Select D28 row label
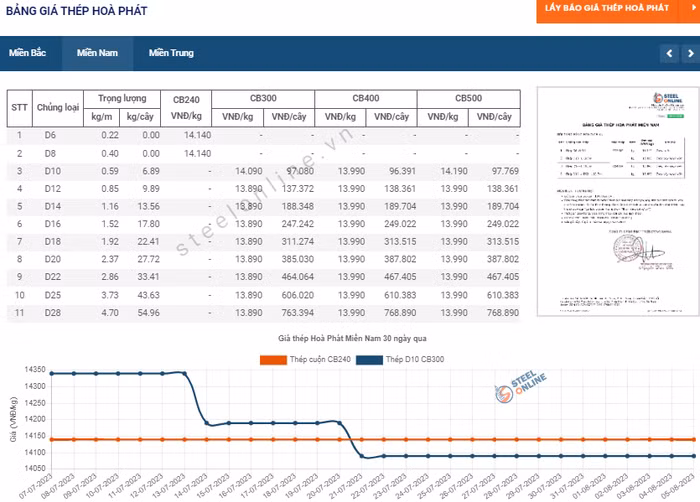Screen dimensions: 700x502 (53, 313)
